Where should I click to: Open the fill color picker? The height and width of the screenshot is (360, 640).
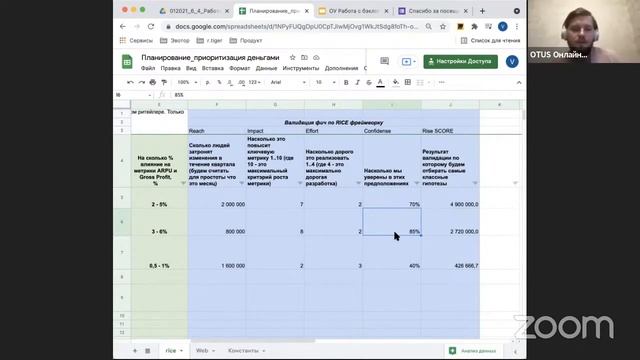coord(396,82)
